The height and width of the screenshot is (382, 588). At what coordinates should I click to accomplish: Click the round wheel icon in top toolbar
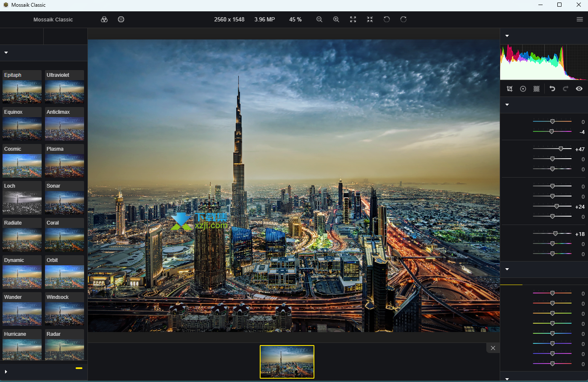(x=121, y=19)
